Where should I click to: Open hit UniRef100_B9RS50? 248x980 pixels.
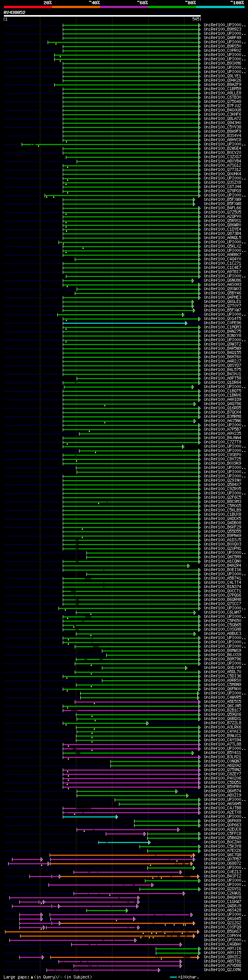point(222,46)
